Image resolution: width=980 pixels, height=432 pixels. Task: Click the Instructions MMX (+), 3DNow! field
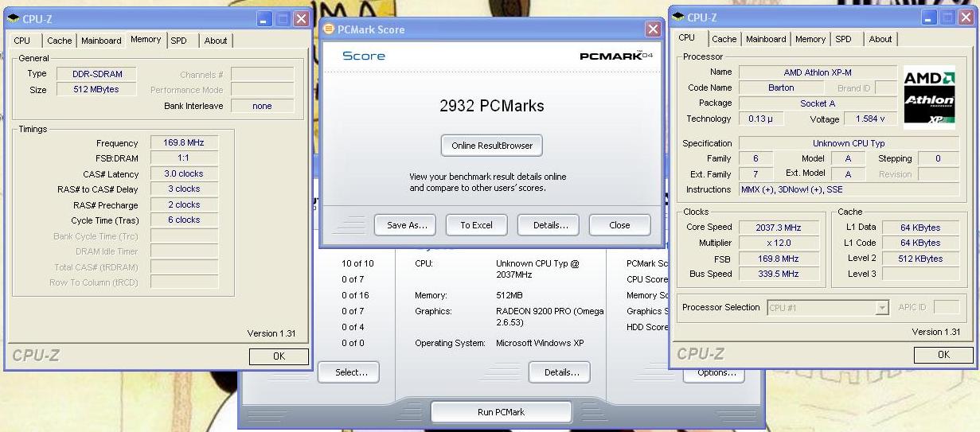pyautogui.click(x=849, y=189)
